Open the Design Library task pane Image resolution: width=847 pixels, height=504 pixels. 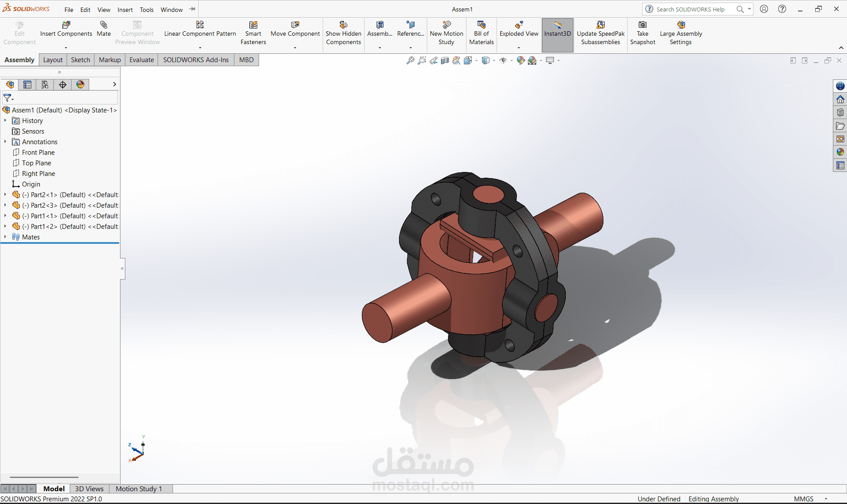pyautogui.click(x=840, y=112)
